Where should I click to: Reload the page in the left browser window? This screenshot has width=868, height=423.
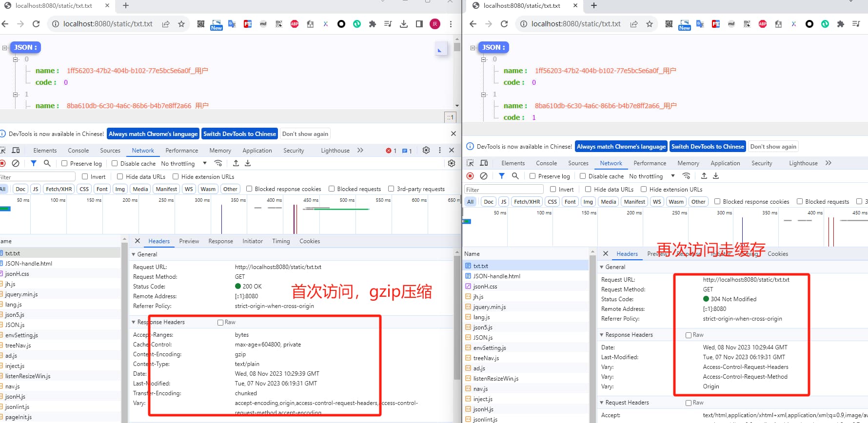tap(36, 24)
